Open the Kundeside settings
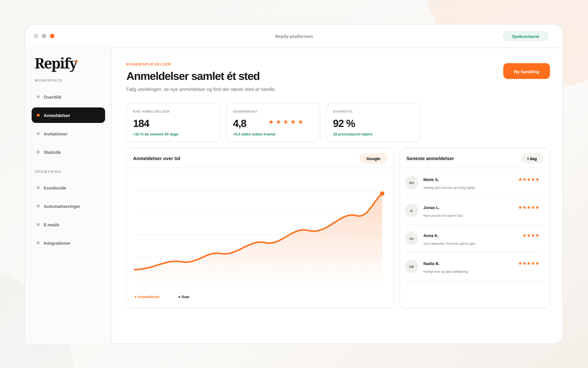The height and width of the screenshot is (368, 588). coord(68,188)
